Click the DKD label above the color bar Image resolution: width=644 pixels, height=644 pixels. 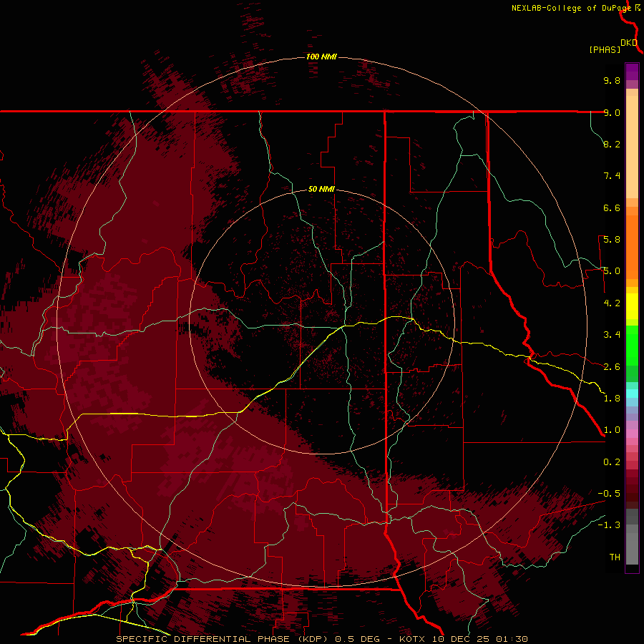(x=629, y=42)
